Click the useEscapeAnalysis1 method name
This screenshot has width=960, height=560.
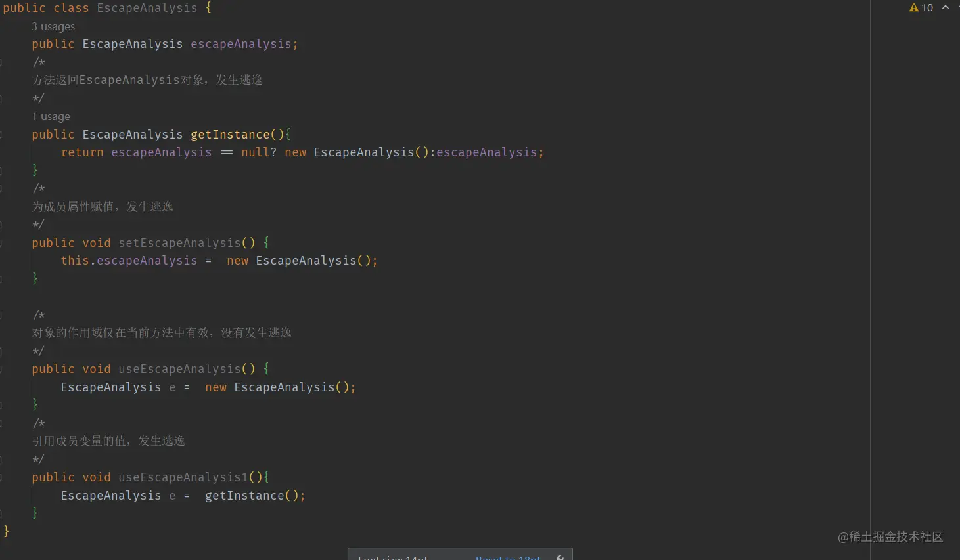[x=183, y=477]
